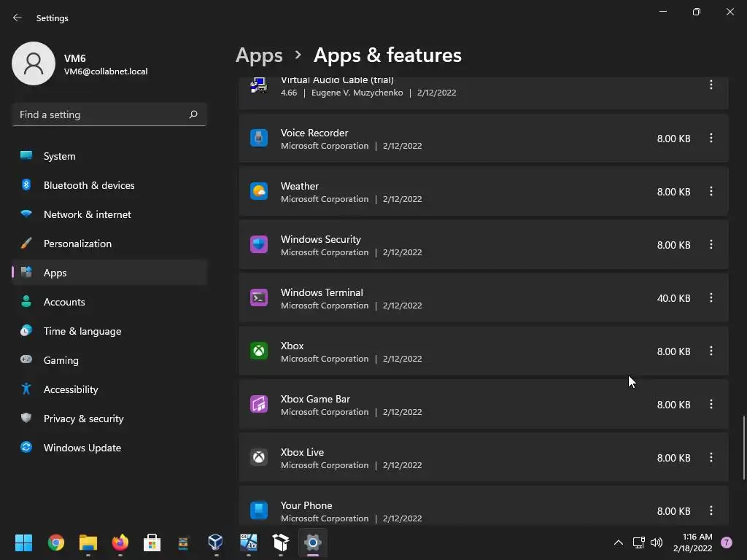
Task: Open the Windows Start menu
Action: 23,542
